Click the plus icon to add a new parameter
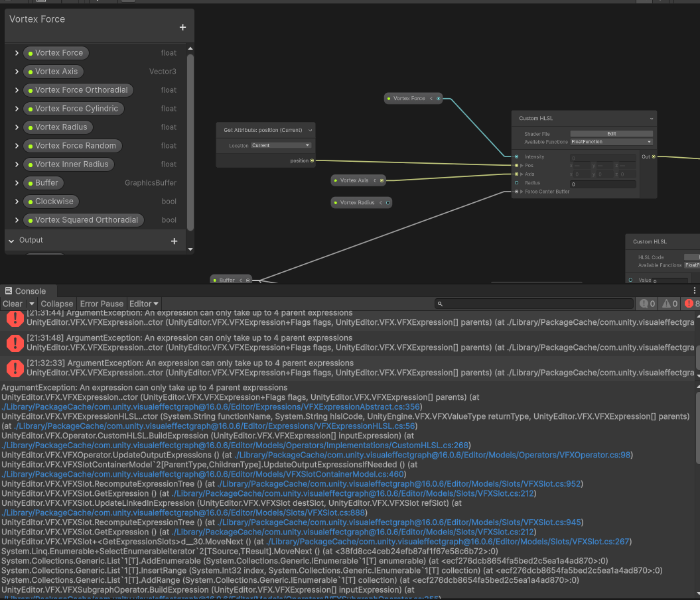This screenshot has height=600, width=700. point(182,27)
